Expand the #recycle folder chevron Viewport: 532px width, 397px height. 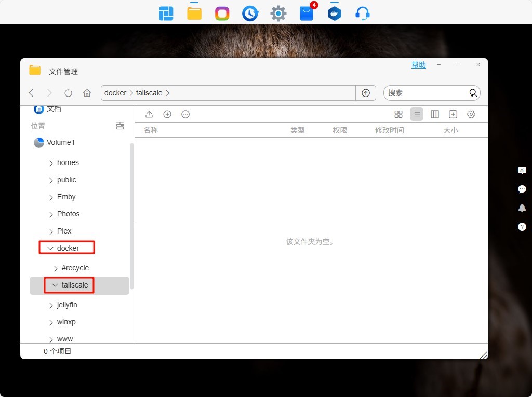56,268
